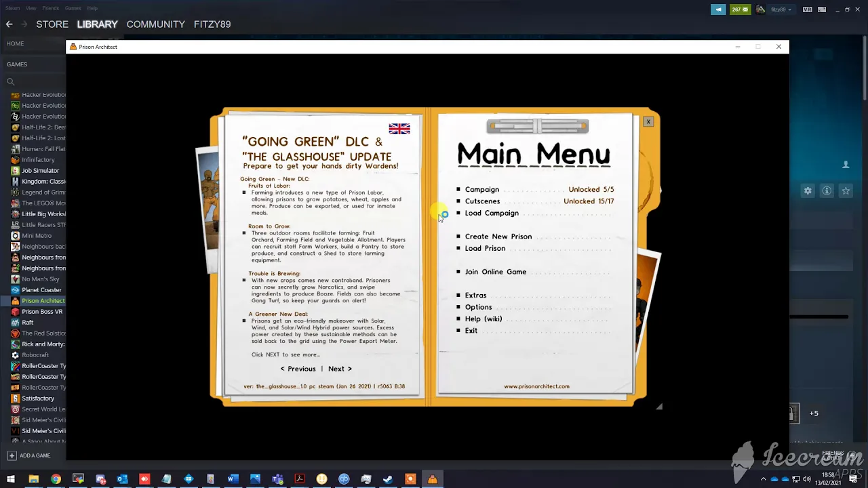Open Google Chrome from taskbar
The height and width of the screenshot is (488, 868).
(x=56, y=479)
